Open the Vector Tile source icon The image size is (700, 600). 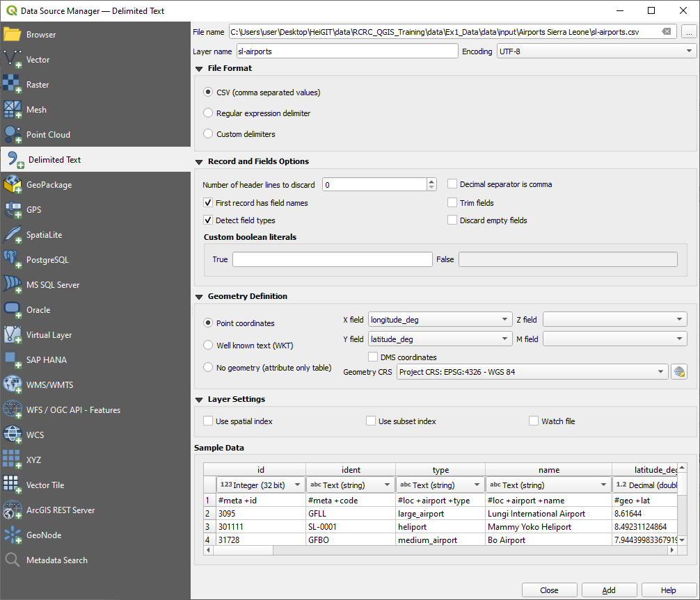13,485
